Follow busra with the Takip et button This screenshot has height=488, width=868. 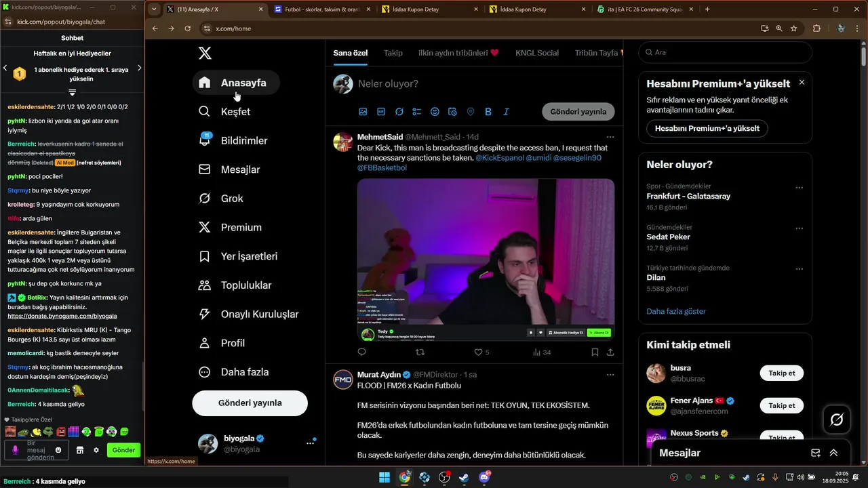click(x=782, y=373)
